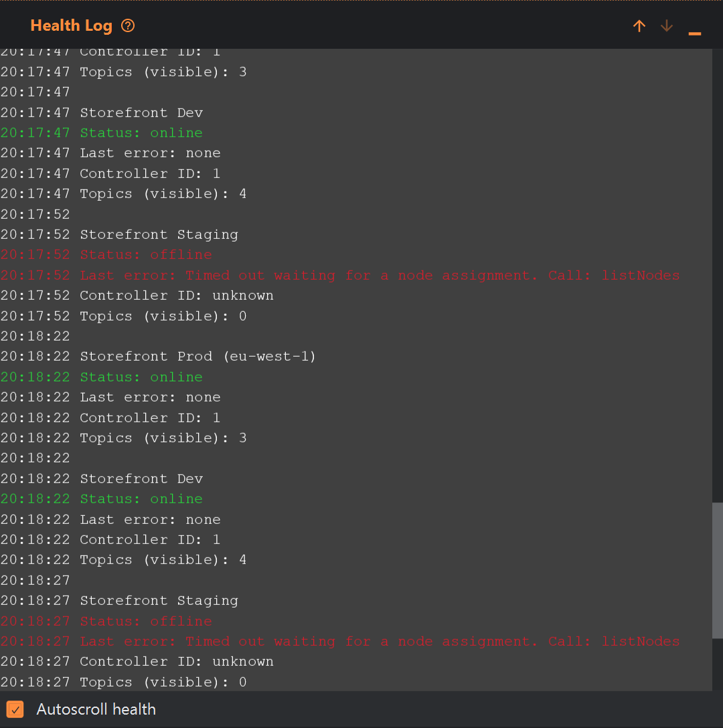This screenshot has height=728, width=723.
Task: Click the log's vertical scrollbar thumb
Action: (x=718, y=570)
